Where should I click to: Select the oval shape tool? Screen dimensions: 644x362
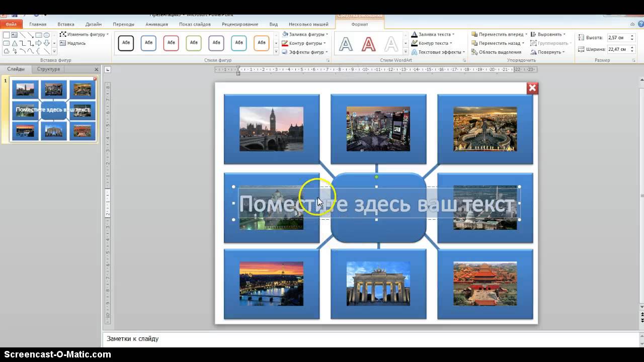(46, 35)
